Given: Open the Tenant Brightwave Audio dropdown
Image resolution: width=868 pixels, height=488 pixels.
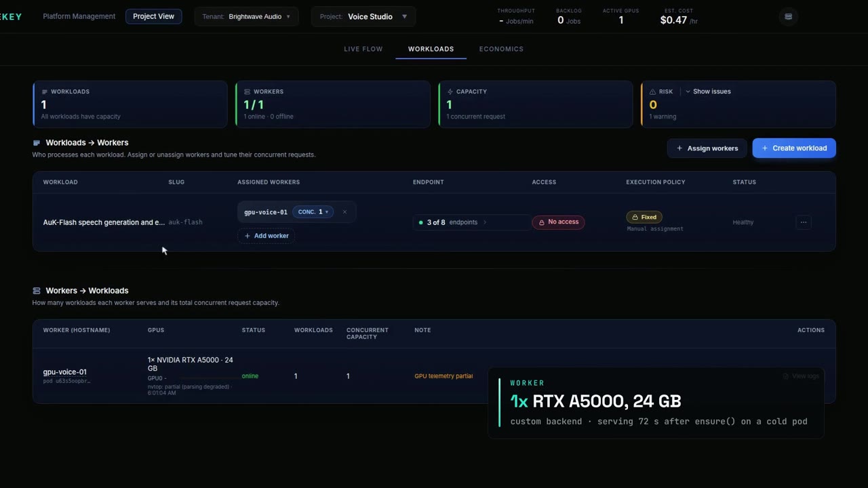Looking at the screenshot, I should (x=246, y=16).
